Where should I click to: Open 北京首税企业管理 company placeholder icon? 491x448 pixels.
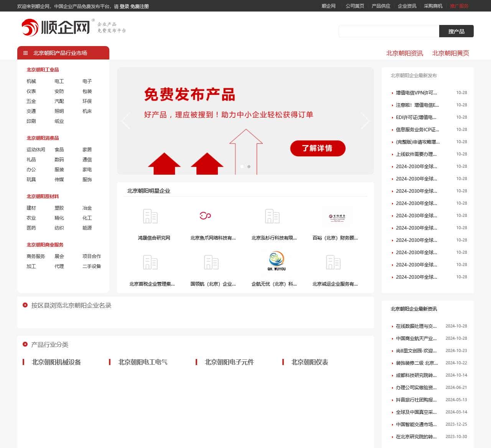click(150, 262)
